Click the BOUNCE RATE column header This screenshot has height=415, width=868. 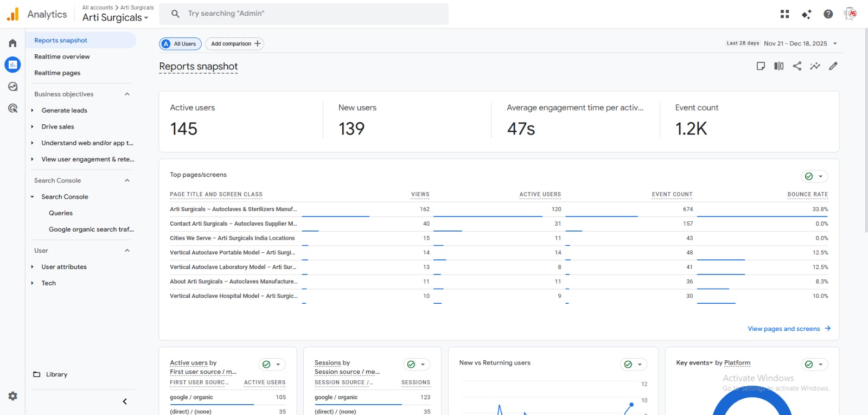(x=808, y=194)
